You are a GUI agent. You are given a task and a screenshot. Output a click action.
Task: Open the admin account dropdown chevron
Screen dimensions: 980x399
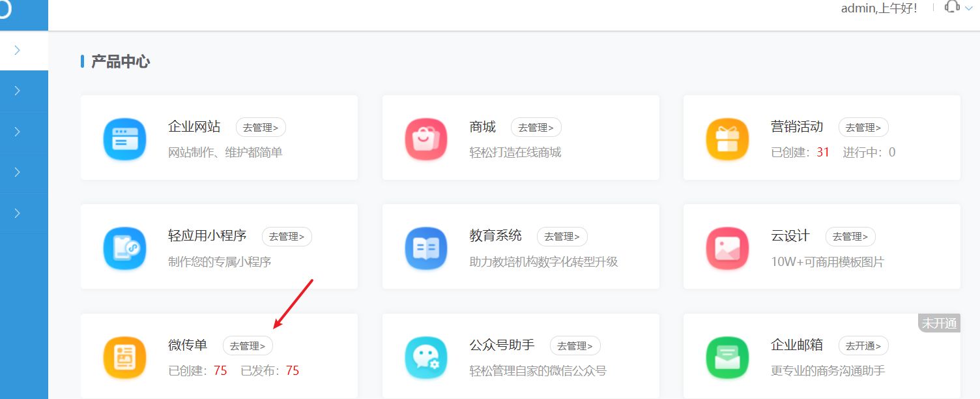click(969, 8)
